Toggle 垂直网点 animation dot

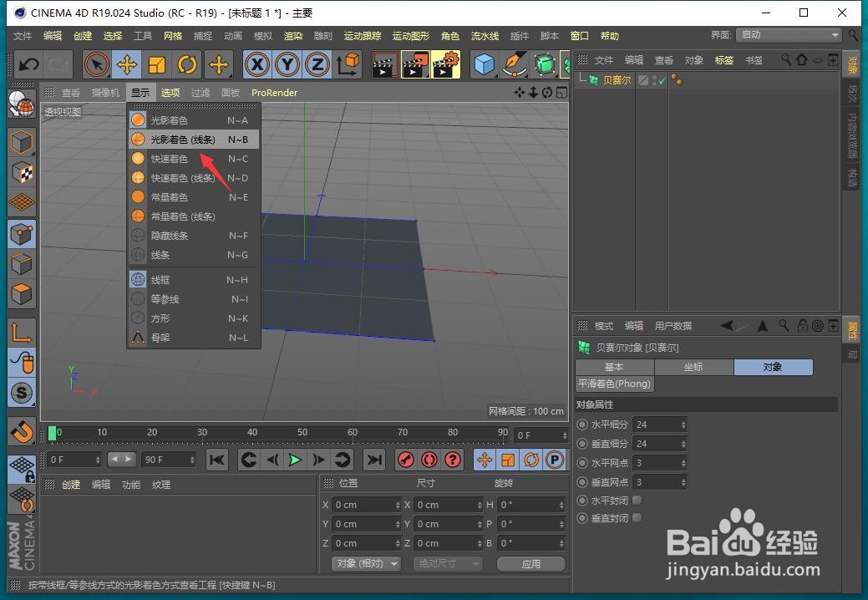(x=582, y=483)
